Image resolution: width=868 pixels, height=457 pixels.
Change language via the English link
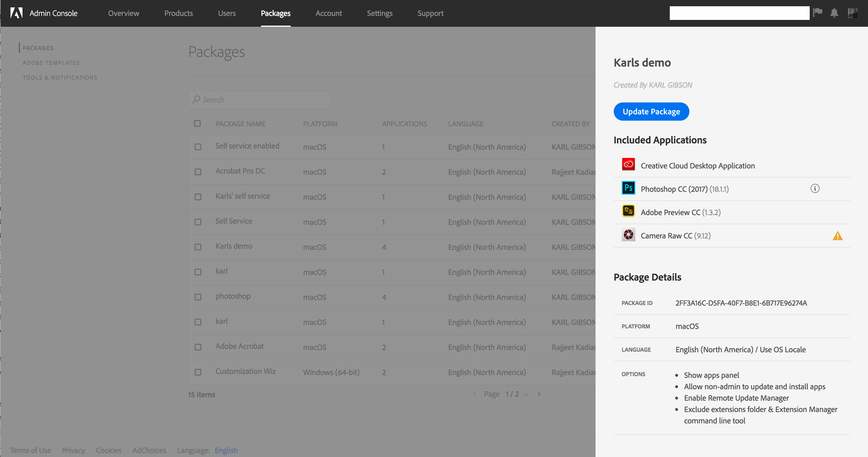tap(226, 450)
